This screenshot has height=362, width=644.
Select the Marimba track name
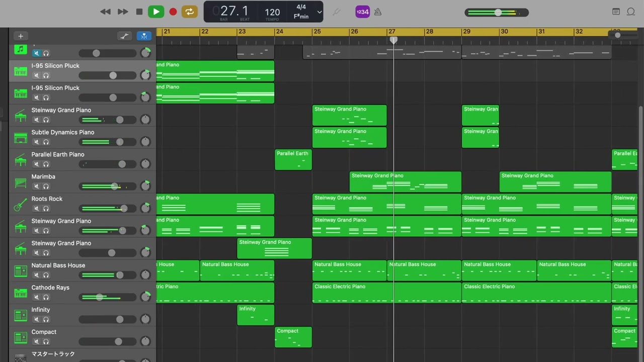click(43, 176)
